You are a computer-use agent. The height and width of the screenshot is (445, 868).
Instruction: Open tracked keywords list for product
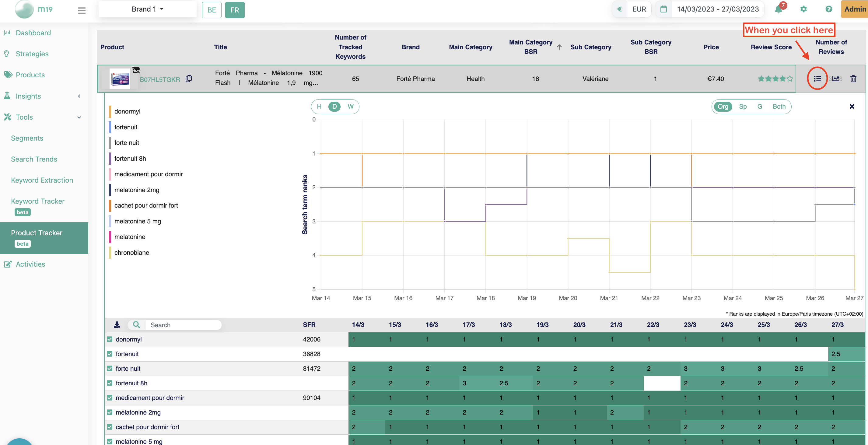(817, 79)
